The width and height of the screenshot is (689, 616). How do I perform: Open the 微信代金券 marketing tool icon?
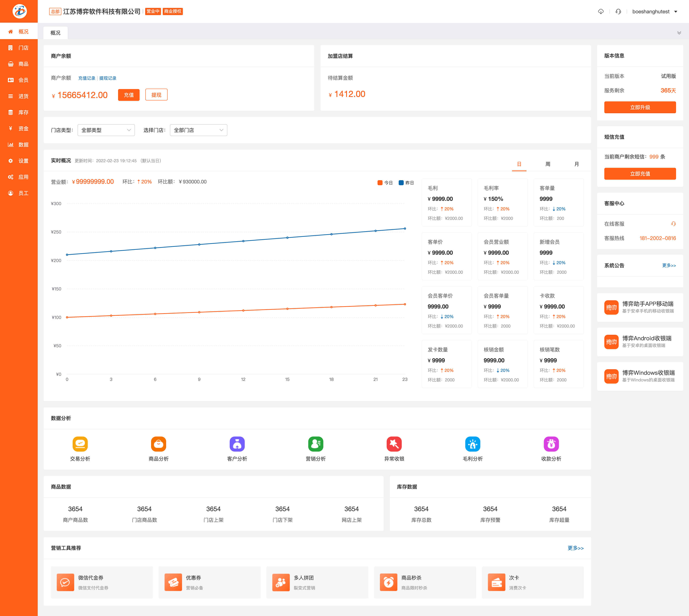coord(65,582)
